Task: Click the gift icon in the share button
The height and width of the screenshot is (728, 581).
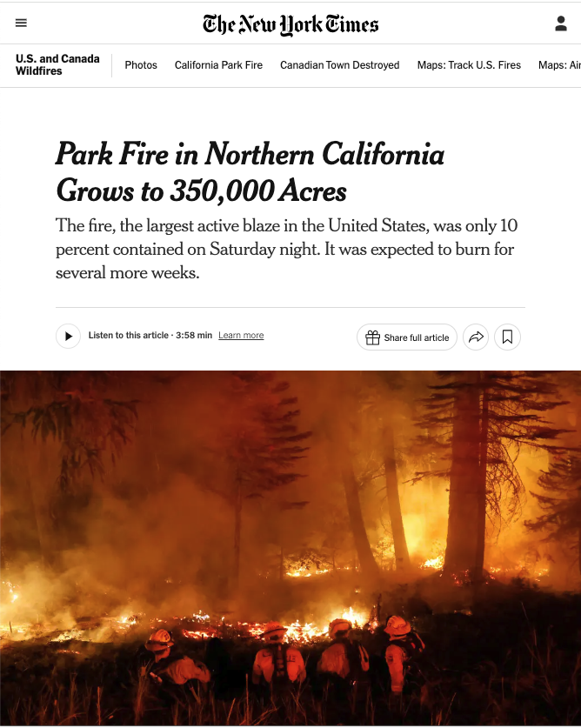Action: [x=372, y=337]
